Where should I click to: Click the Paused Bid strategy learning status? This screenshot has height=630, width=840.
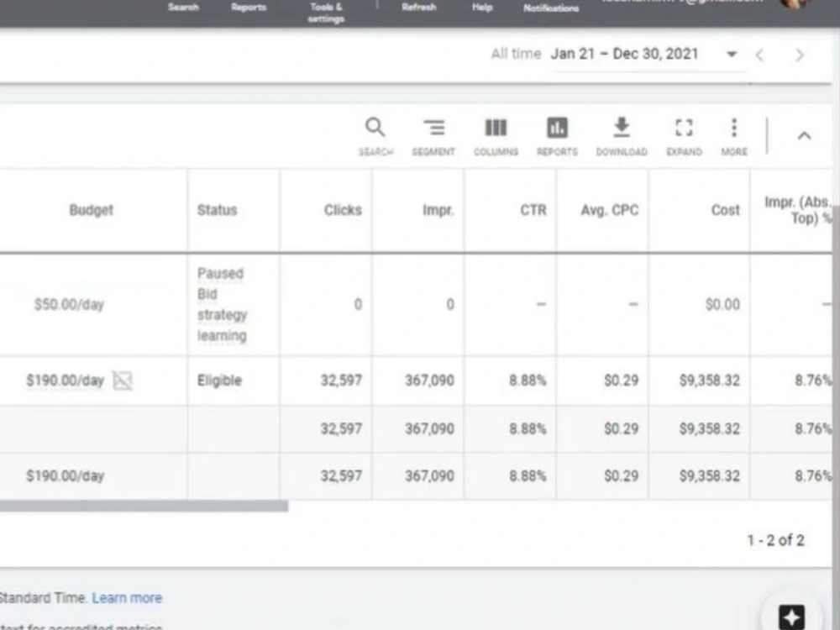(x=222, y=304)
